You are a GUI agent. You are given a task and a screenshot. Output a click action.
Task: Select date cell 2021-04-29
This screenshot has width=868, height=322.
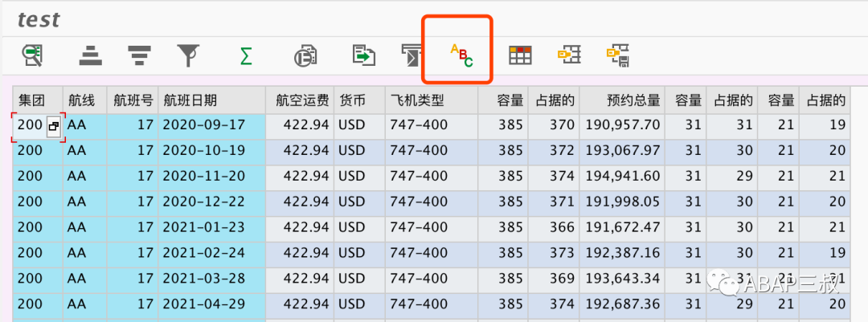[211, 304]
